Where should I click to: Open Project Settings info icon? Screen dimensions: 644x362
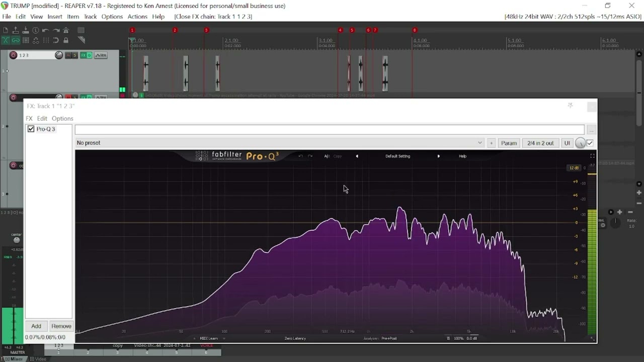coord(36,30)
